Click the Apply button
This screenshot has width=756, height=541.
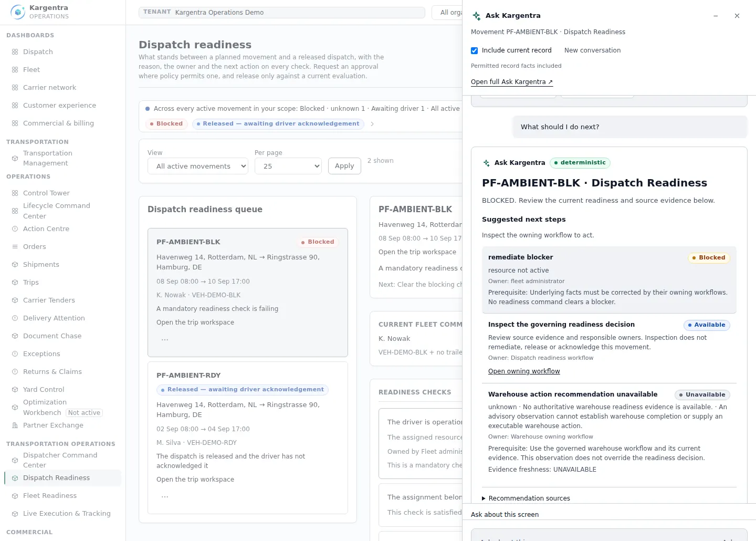click(344, 166)
